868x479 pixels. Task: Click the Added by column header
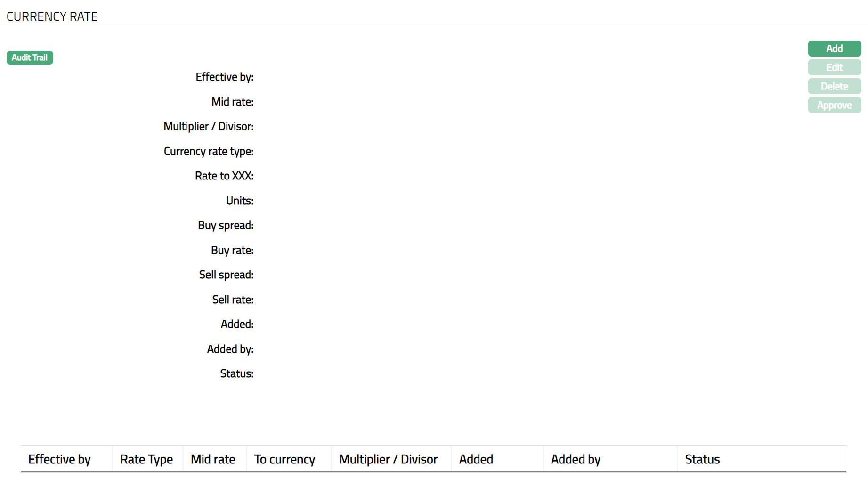click(576, 459)
